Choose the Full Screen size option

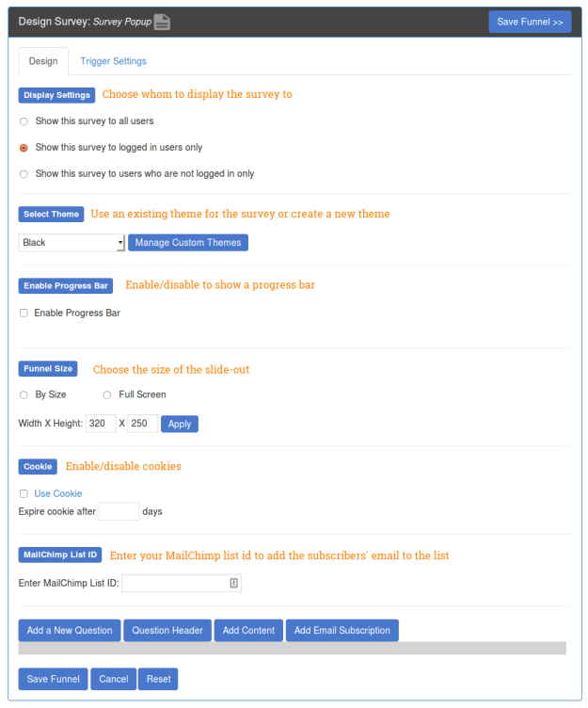point(107,394)
